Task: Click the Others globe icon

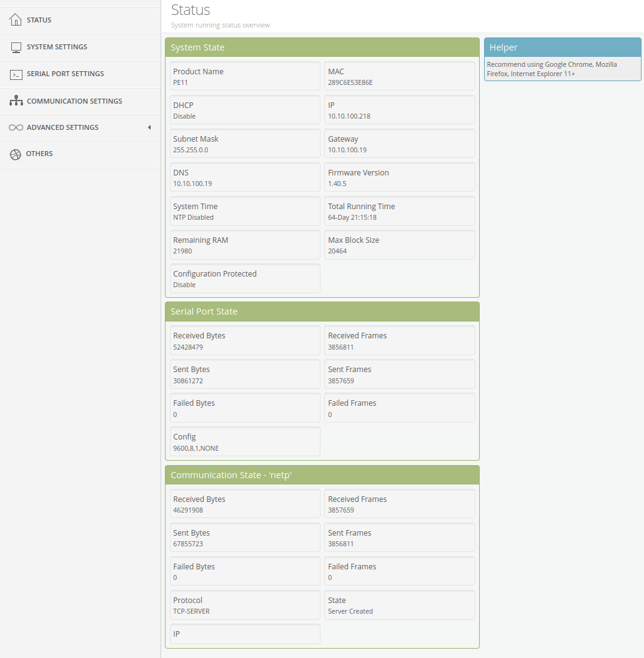Action: (15, 153)
